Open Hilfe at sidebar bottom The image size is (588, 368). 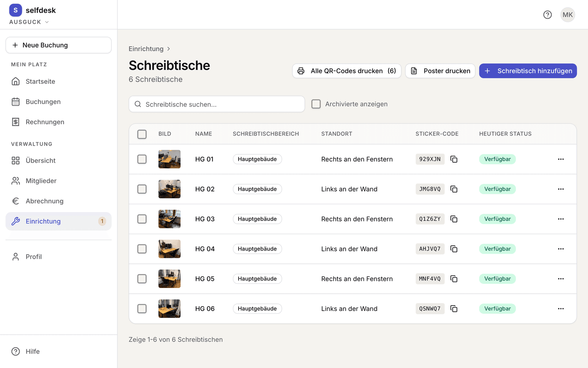(x=58, y=351)
